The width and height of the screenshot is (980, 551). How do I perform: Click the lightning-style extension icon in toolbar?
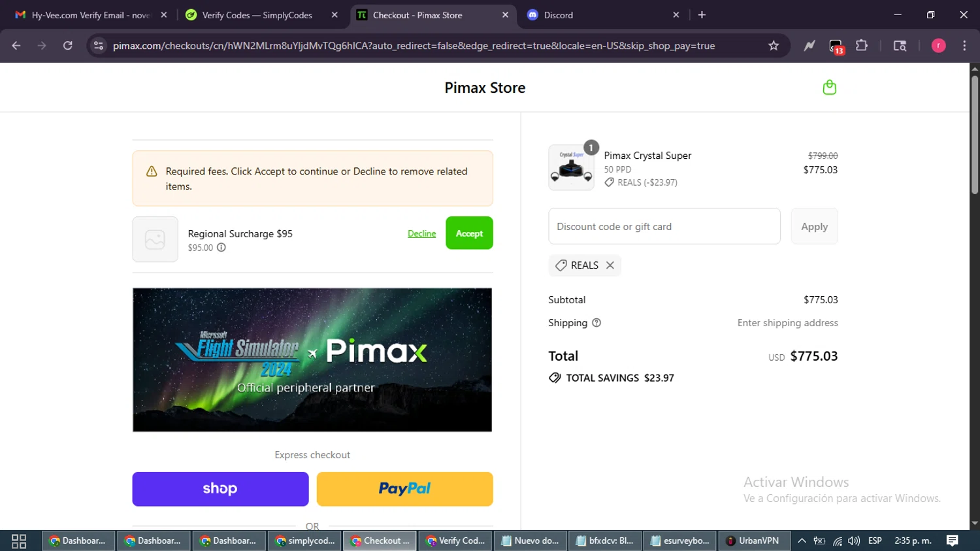click(x=809, y=46)
